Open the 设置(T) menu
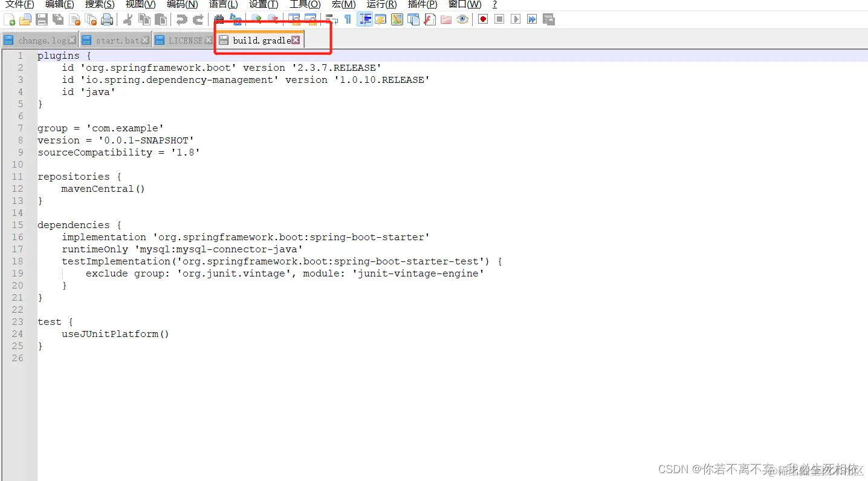 264,4
